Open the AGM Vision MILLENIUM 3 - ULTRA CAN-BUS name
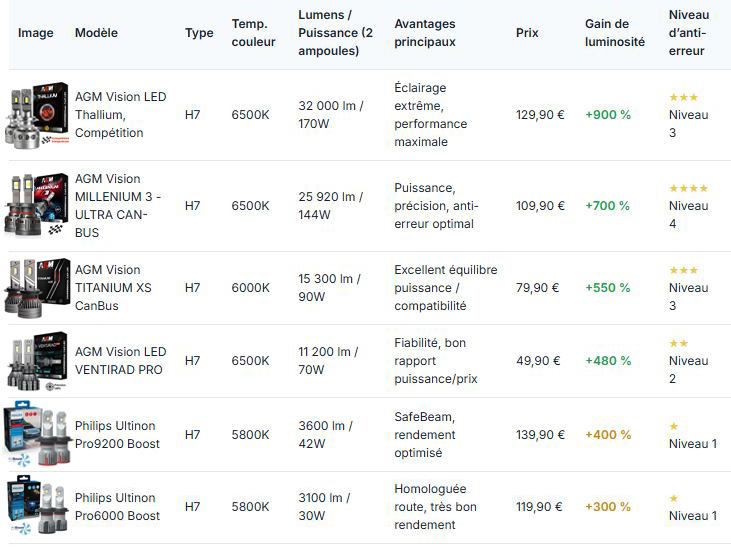 coord(118,206)
